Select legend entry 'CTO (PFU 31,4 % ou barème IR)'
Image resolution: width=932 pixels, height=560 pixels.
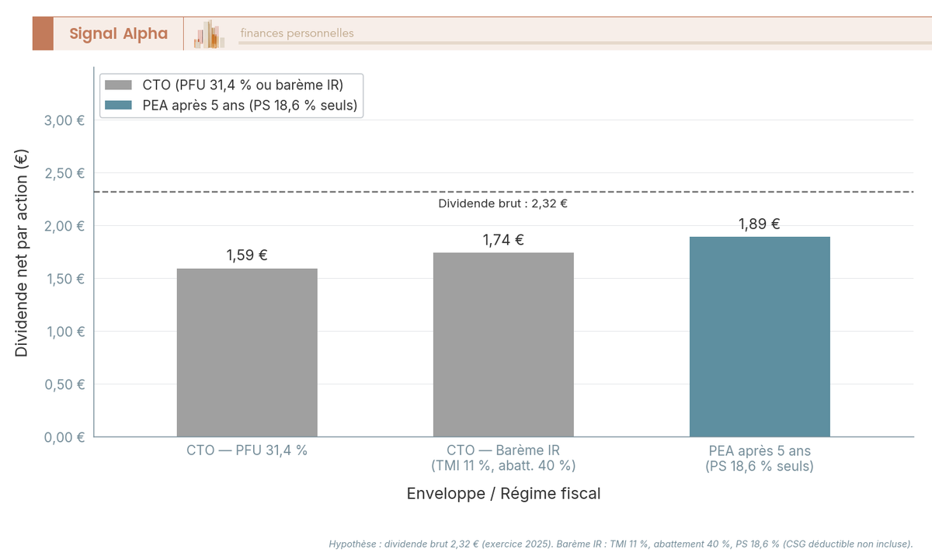point(243,85)
